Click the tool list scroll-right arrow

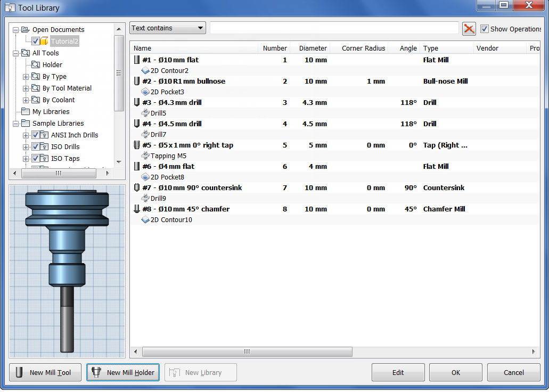[534, 352]
